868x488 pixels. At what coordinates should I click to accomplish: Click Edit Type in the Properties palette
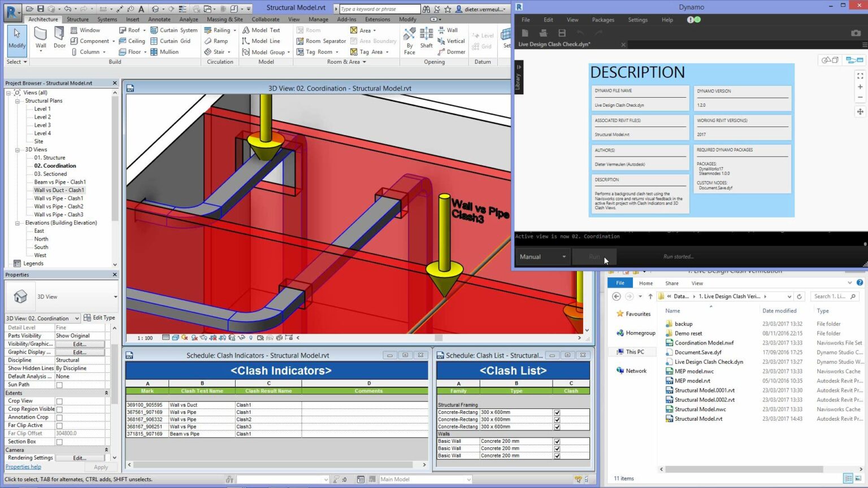(99, 317)
